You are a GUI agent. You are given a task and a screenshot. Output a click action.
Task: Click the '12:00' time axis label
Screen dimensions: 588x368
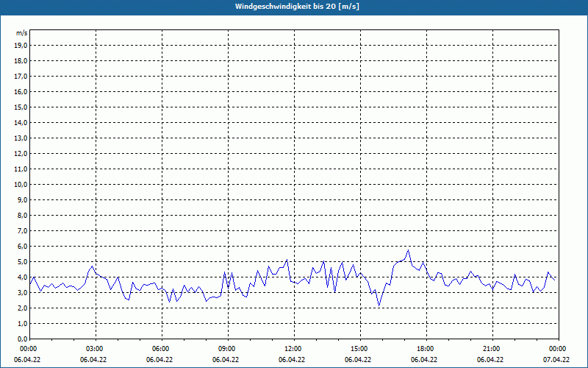coord(294,348)
